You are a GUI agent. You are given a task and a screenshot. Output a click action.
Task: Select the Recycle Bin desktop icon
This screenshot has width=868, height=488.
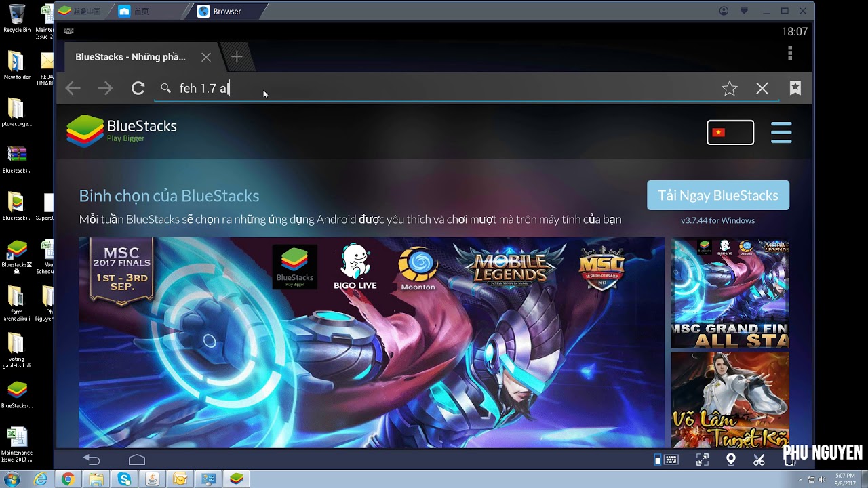click(17, 18)
